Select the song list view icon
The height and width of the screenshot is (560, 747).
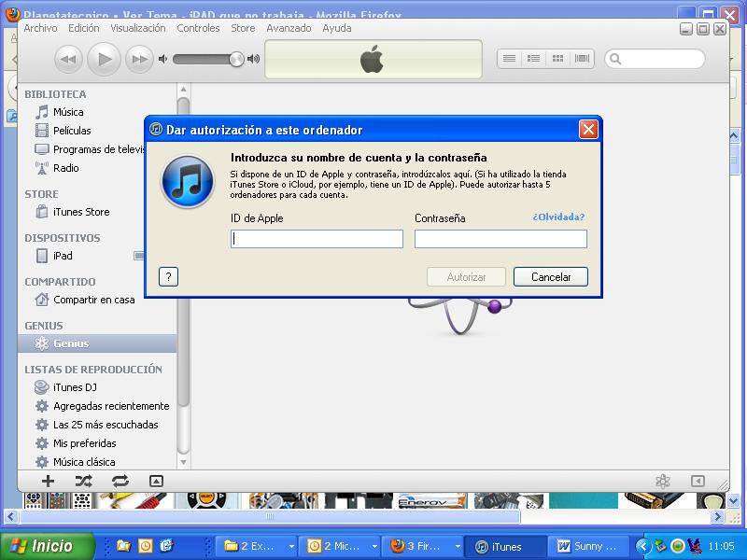pyautogui.click(x=509, y=59)
